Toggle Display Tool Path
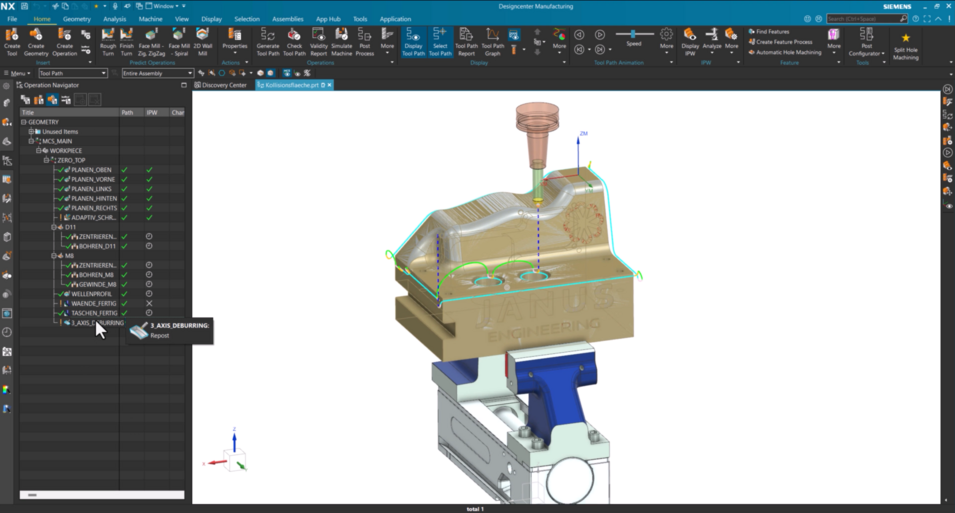 (413, 41)
